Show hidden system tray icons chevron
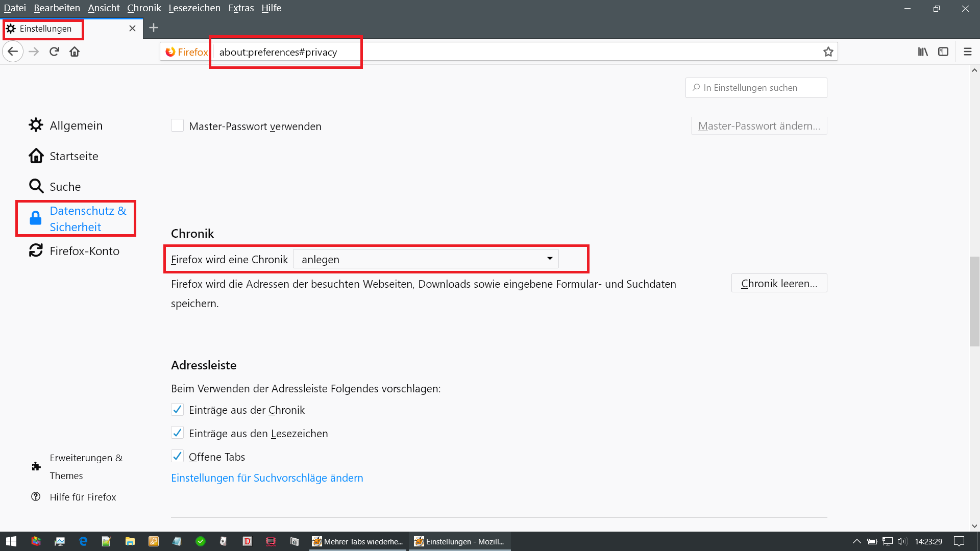This screenshot has width=980, height=551. (x=856, y=541)
